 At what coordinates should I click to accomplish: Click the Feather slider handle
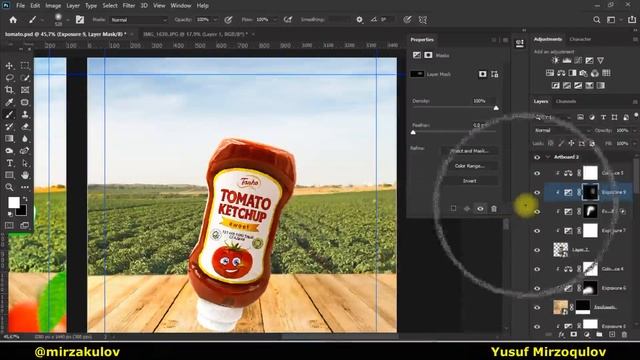(413, 132)
